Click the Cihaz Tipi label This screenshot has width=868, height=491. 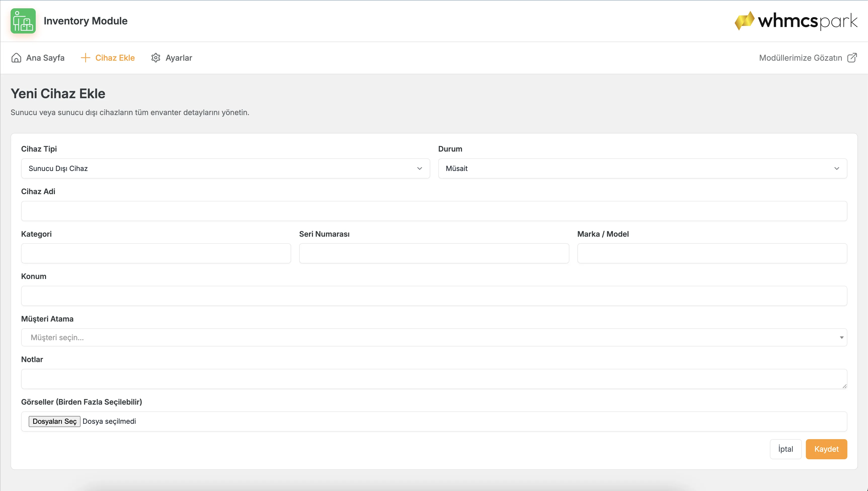tap(39, 149)
